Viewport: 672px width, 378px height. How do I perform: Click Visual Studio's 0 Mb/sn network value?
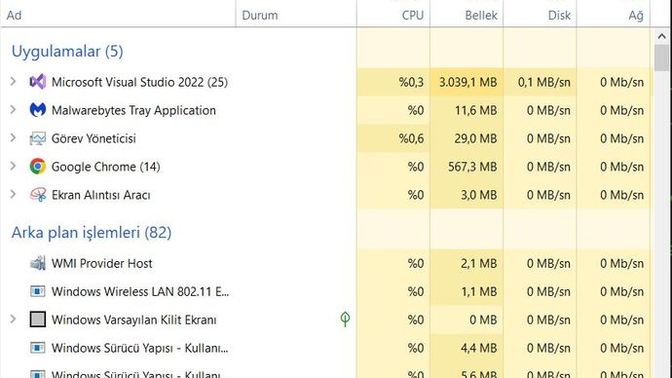click(x=622, y=82)
